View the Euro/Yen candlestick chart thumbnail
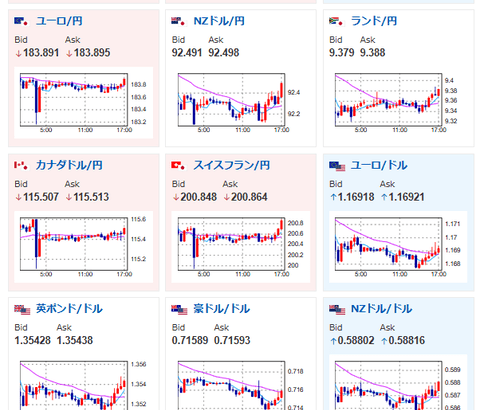Image resolution: width=480 pixels, height=410 pixels. pyautogui.click(x=83, y=103)
